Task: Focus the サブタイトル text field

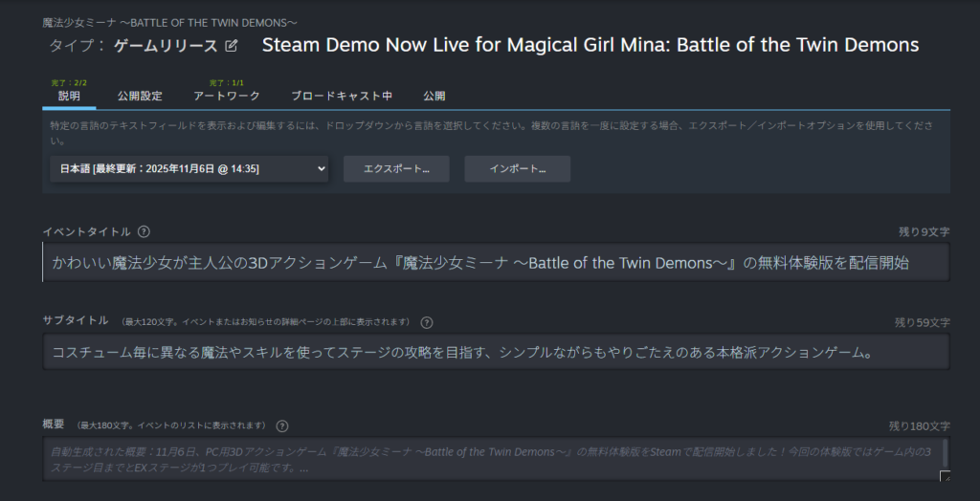Action: (497, 352)
